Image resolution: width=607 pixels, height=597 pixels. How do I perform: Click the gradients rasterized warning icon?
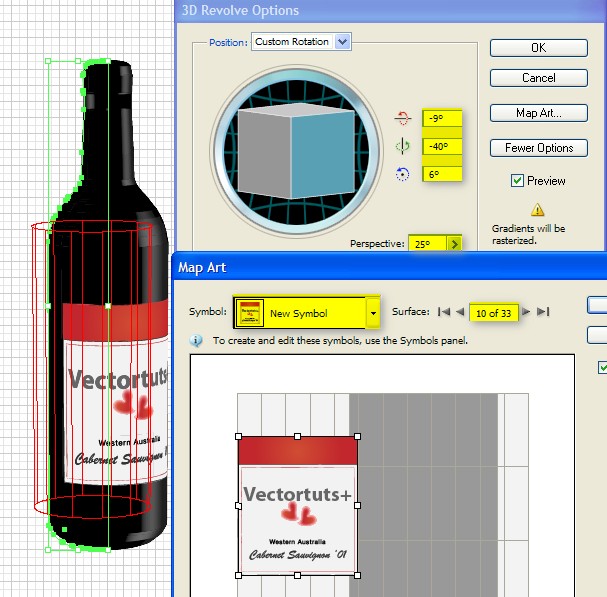click(x=537, y=210)
